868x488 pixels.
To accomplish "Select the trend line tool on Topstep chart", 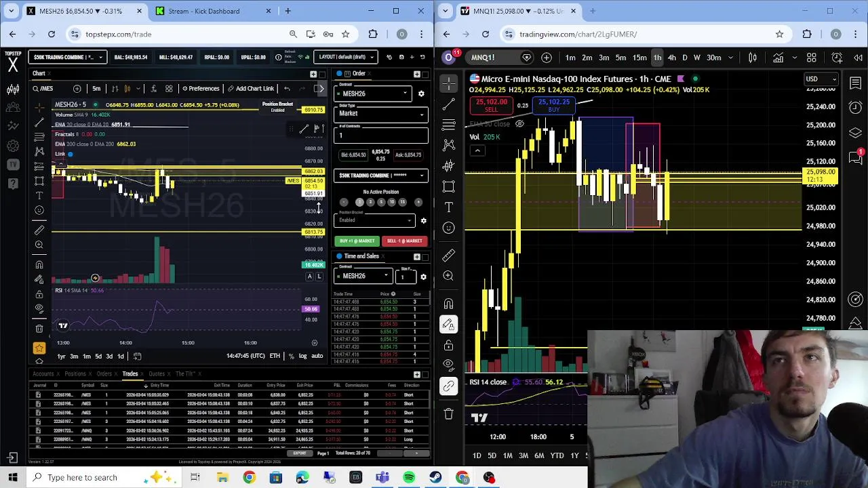I will pos(39,122).
